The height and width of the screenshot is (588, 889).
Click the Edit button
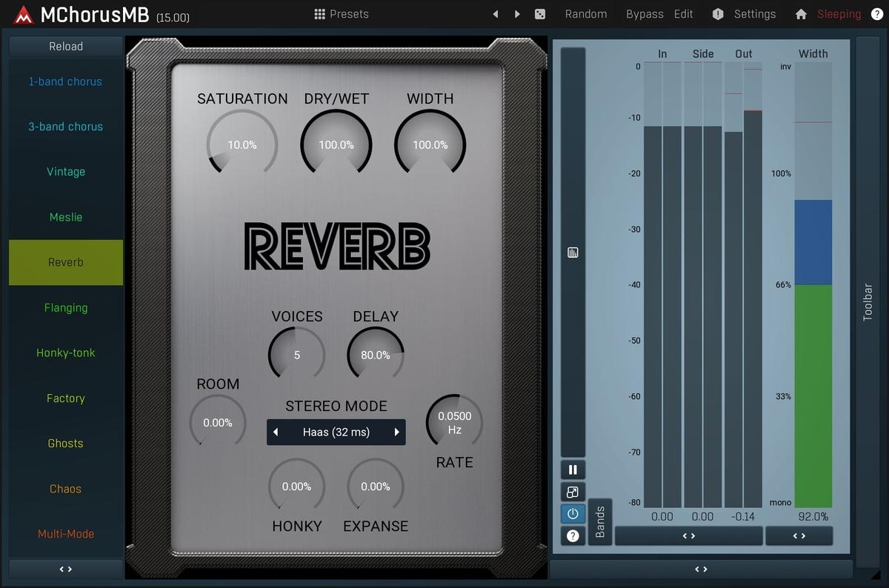click(684, 14)
